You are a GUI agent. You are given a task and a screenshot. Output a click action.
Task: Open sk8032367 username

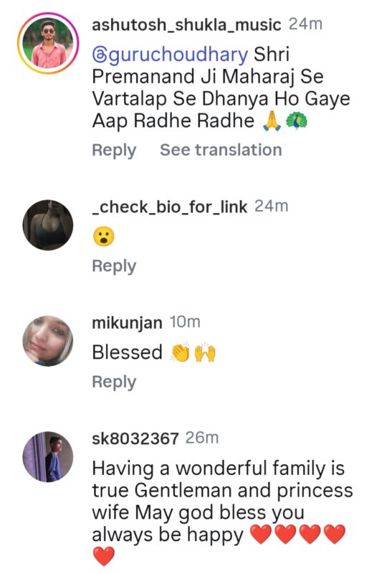coord(135,438)
